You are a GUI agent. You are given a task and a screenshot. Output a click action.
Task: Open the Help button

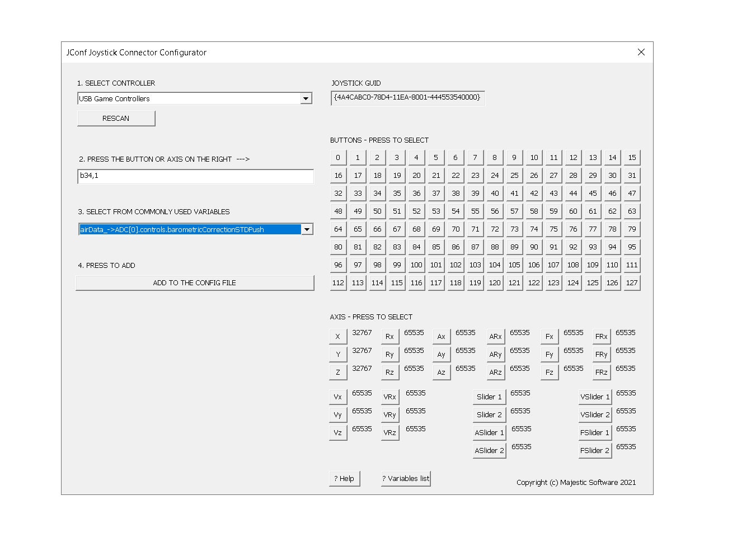click(344, 479)
